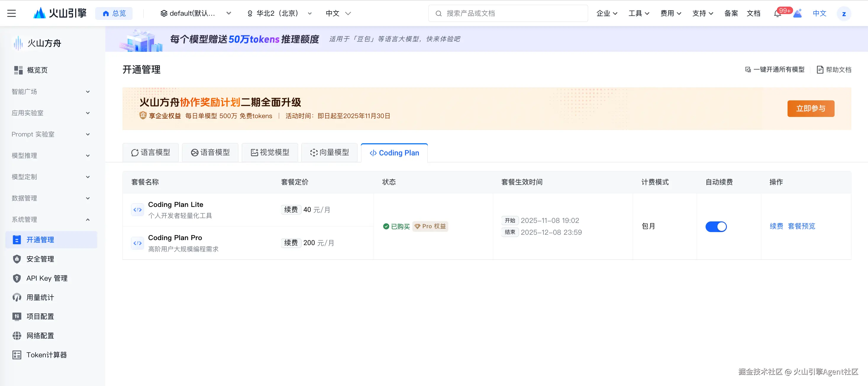Switch to the 向量模型 tab

pyautogui.click(x=330, y=153)
